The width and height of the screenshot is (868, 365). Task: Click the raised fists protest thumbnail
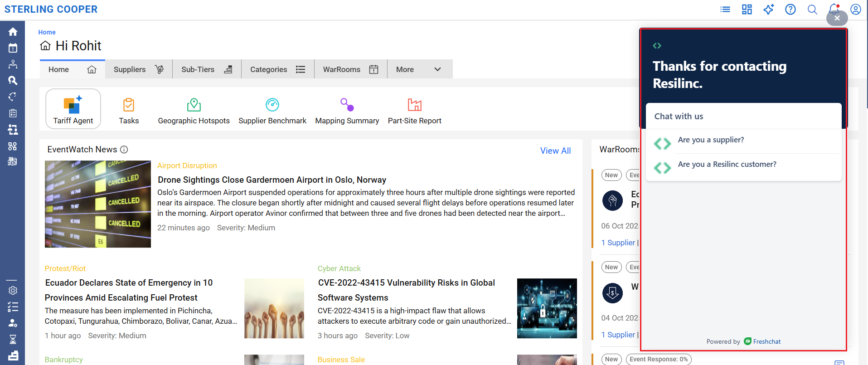click(x=274, y=308)
